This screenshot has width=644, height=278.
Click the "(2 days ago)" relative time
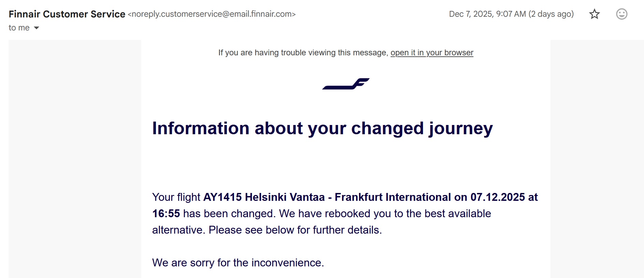coord(551,14)
